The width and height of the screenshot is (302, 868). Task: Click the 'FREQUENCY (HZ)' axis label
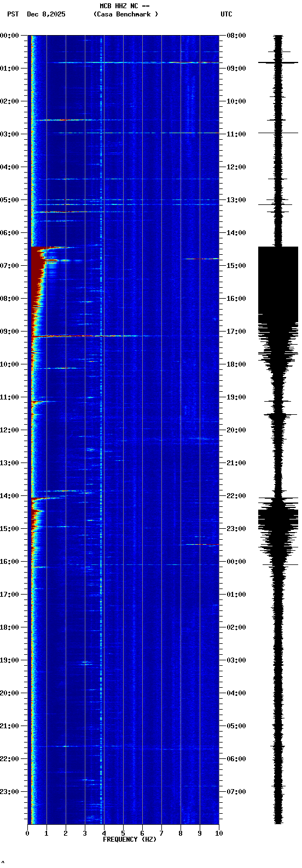tap(130, 840)
